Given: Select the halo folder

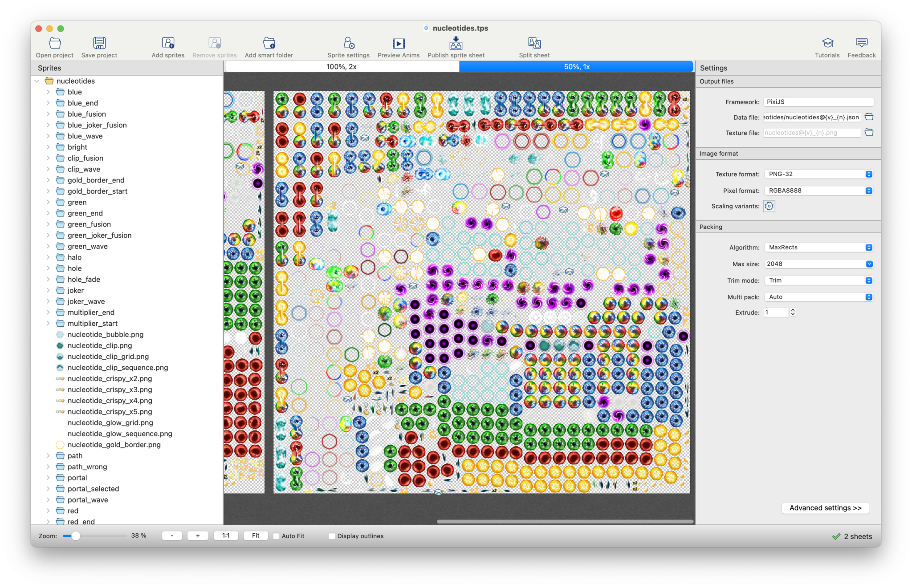Looking at the screenshot, I should [74, 257].
